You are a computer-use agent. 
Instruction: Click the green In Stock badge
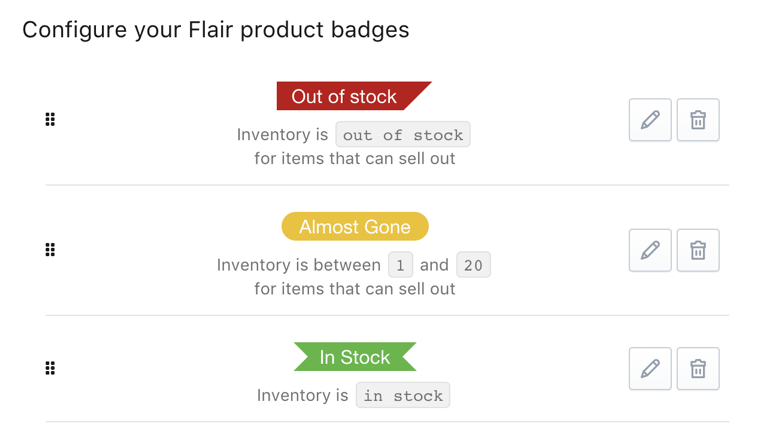(x=355, y=357)
